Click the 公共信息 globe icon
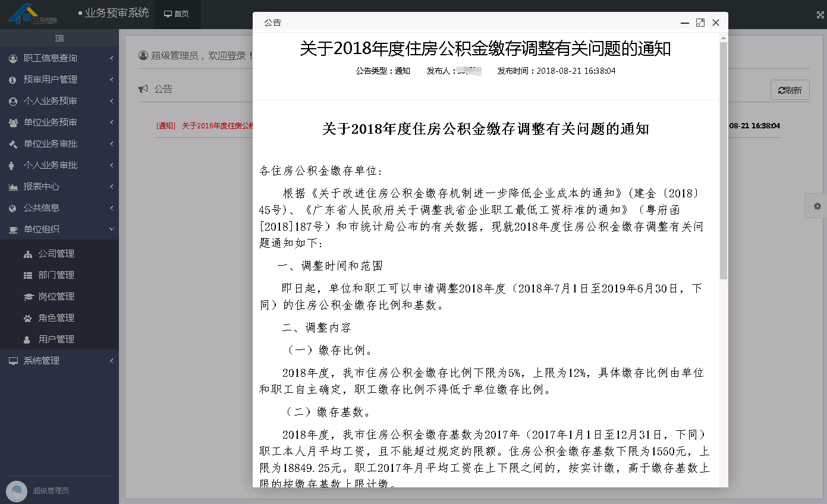This screenshot has width=827, height=504. point(13,208)
